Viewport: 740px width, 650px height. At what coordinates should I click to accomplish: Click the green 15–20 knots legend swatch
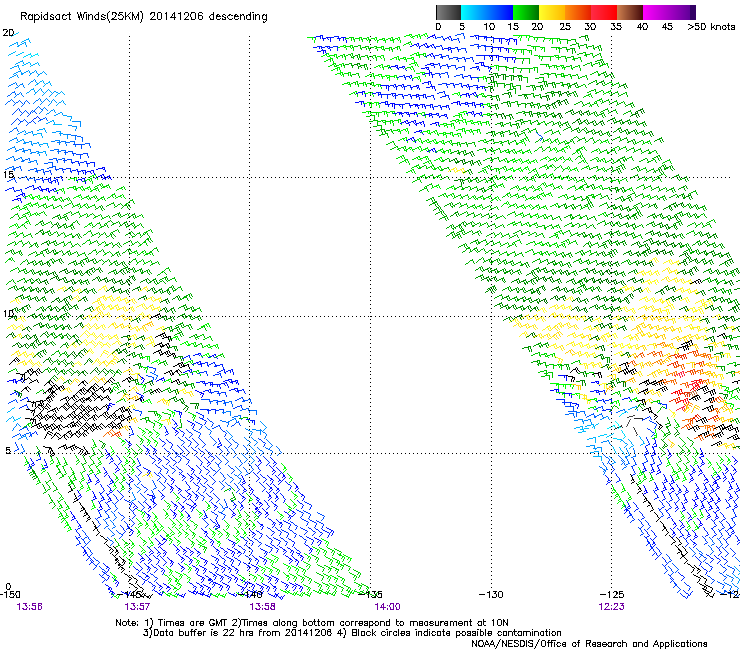click(x=526, y=12)
